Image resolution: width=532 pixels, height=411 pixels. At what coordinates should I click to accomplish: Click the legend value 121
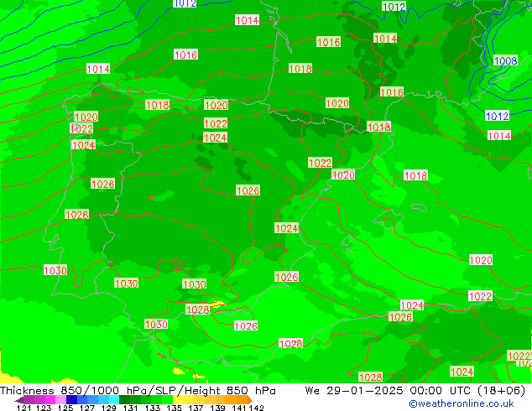pyautogui.click(x=24, y=408)
